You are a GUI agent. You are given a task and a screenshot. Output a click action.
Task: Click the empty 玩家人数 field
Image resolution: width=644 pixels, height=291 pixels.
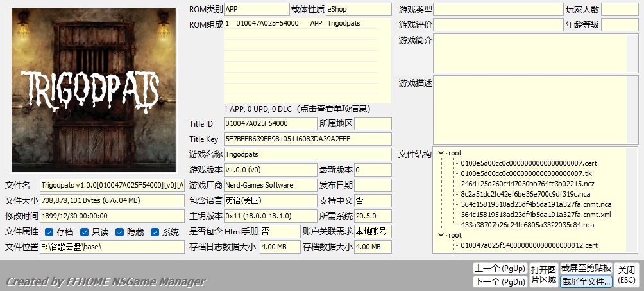tap(620, 9)
